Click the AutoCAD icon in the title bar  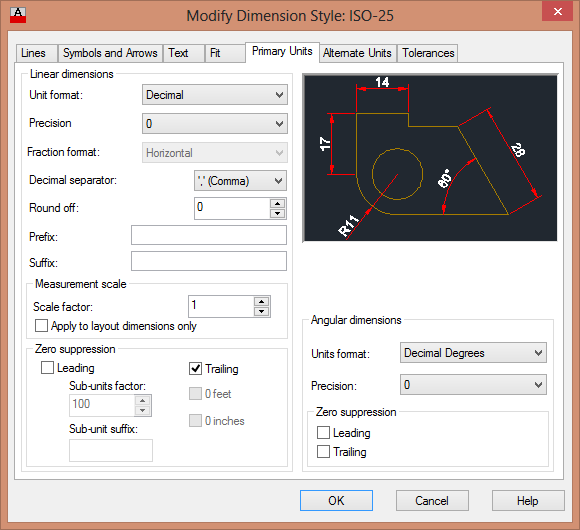coord(18,15)
